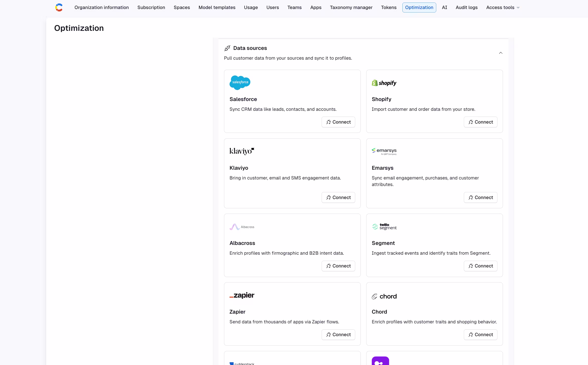Click the Twilio Segment logo
This screenshot has height=365, width=588.
(384, 227)
